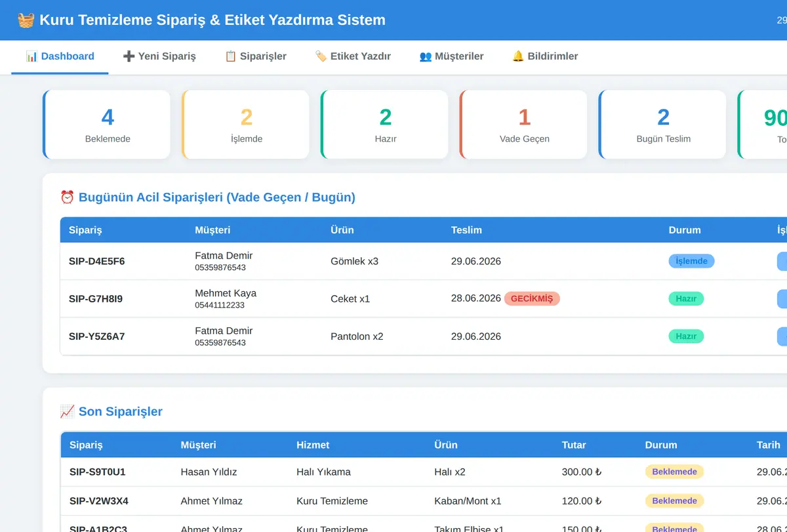This screenshot has height=532, width=787.
Task: Click the Pantolon x2 product cell
Action: tap(357, 337)
